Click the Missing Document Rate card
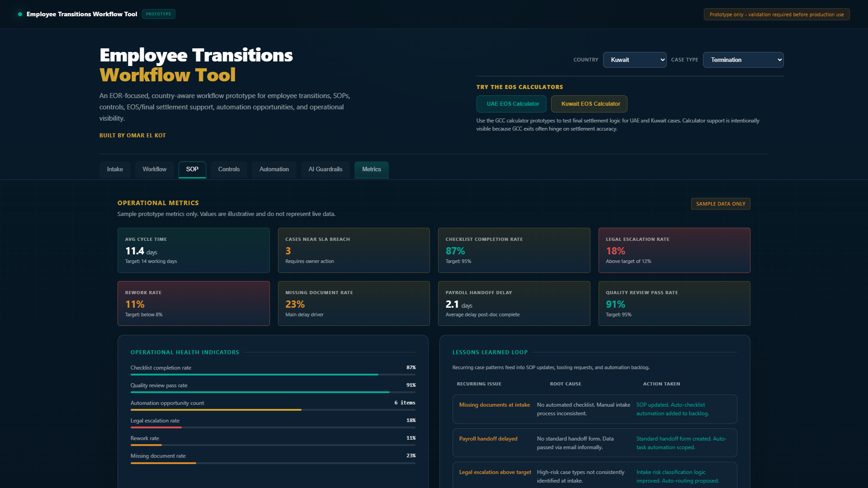 354,304
